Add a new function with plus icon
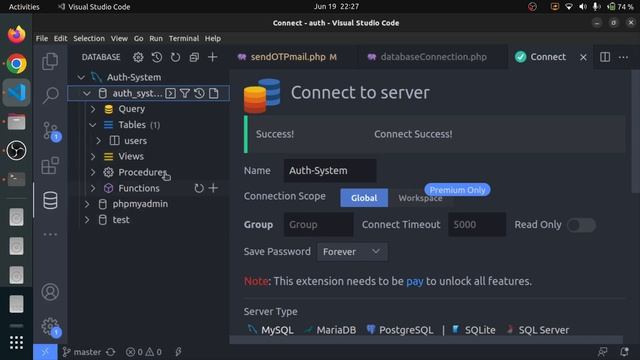Screen dimensions: 640x360 click(213, 188)
